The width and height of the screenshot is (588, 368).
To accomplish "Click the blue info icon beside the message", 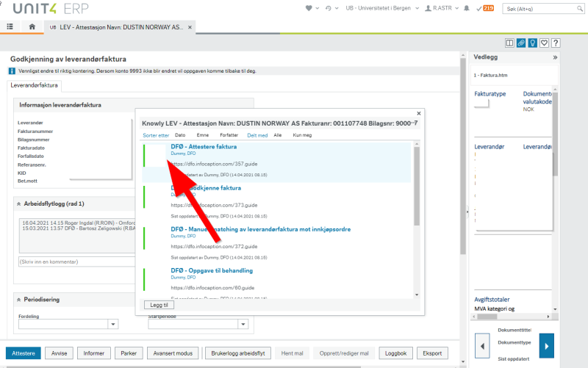I will click(x=12, y=71).
